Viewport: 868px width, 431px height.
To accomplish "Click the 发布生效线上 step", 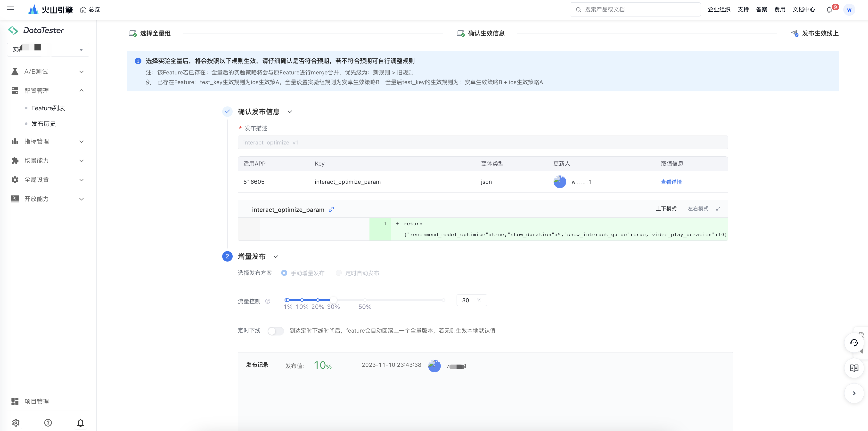I will point(815,33).
